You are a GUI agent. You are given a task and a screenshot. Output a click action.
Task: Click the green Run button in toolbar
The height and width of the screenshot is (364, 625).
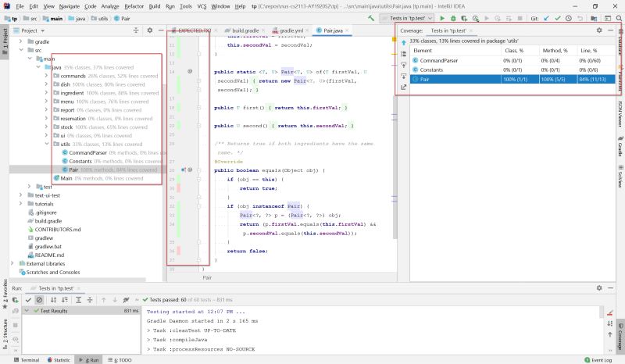[x=442, y=18]
